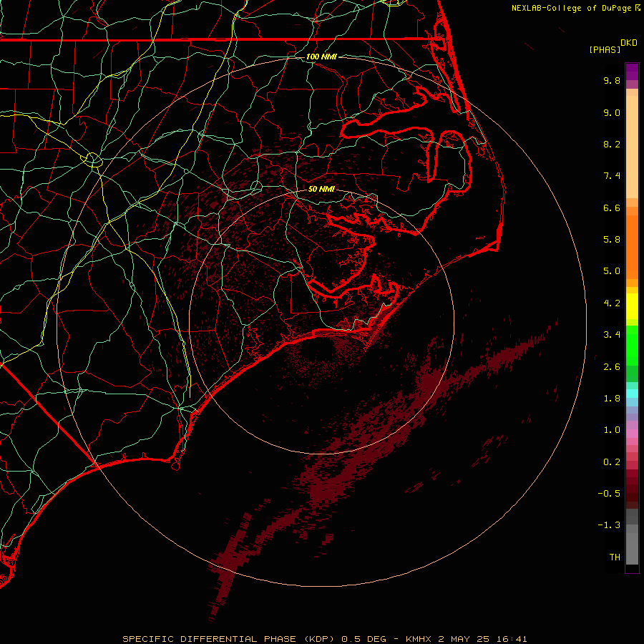
Task: Pick the pink color bar segment near 1.0
Action: [x=632, y=434]
